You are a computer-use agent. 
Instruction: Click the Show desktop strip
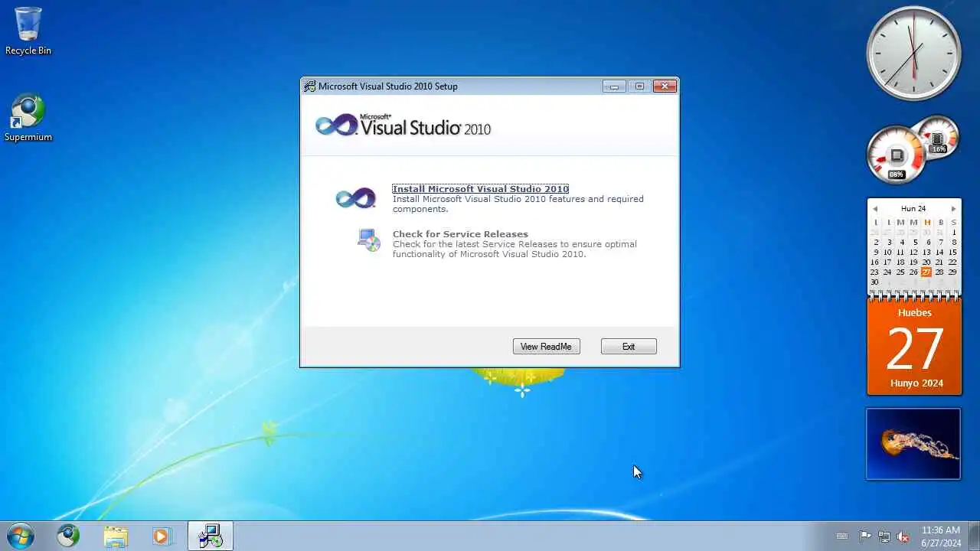[x=974, y=536]
